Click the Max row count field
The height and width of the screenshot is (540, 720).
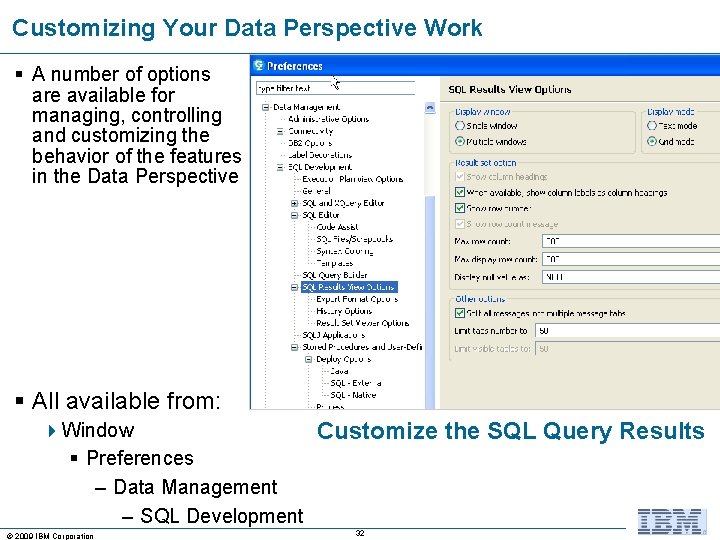[x=631, y=241]
